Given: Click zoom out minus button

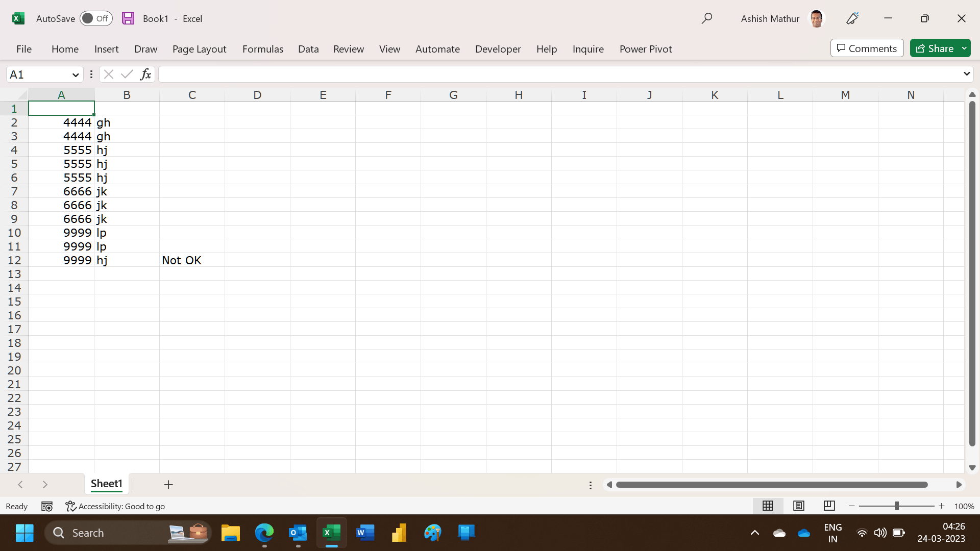Looking at the screenshot, I should pyautogui.click(x=851, y=506).
